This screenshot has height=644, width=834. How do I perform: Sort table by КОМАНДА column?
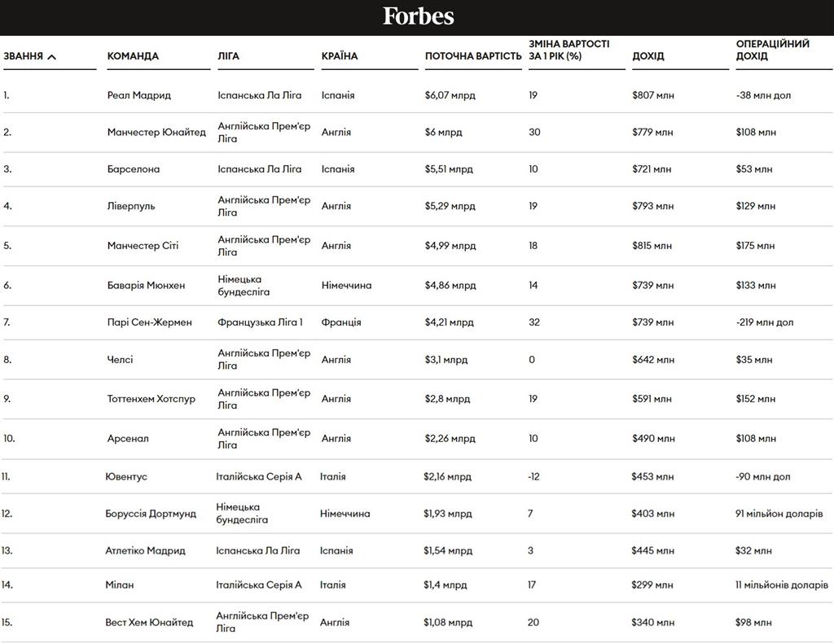click(133, 56)
